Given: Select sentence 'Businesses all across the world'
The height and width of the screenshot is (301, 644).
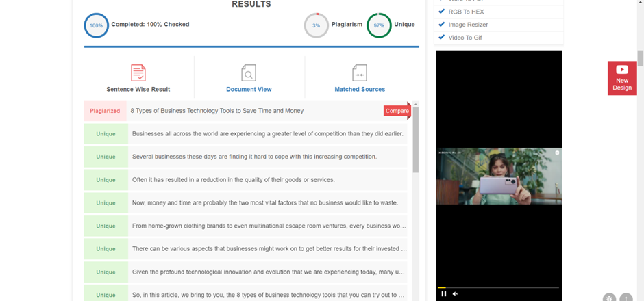Looking at the screenshot, I should click(268, 133).
